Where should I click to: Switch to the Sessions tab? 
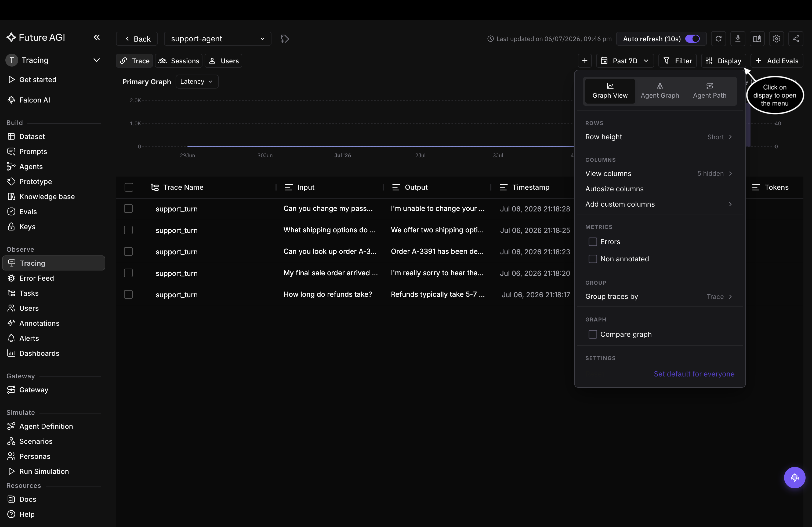[179, 61]
